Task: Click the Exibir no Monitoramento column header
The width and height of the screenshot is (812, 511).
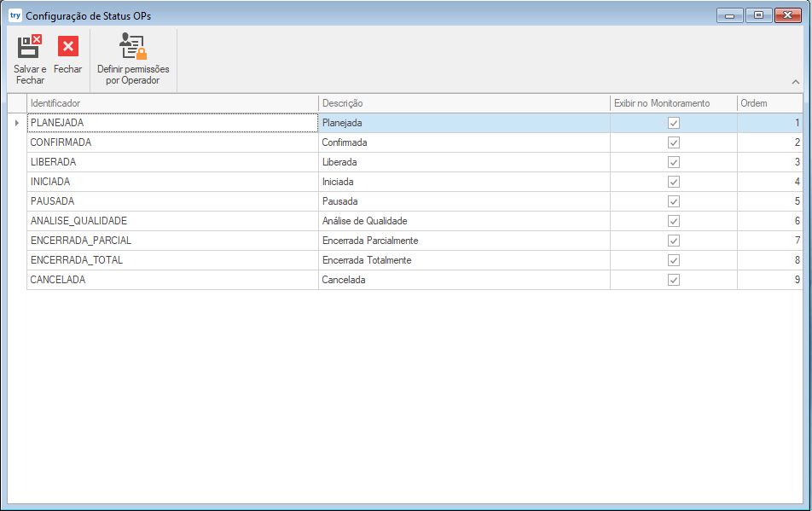Action: tap(673, 103)
